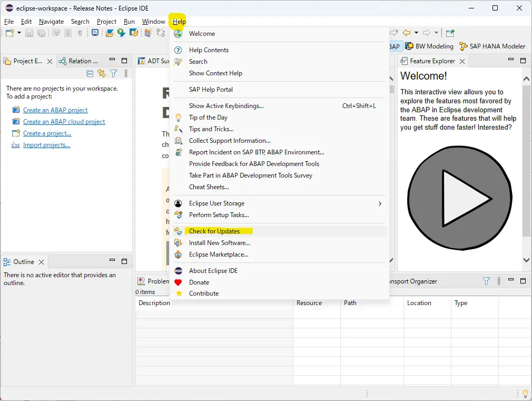Click the Feature Explorer scroll down arrow
The width and height of the screenshot is (532, 401).
pyautogui.click(x=526, y=260)
